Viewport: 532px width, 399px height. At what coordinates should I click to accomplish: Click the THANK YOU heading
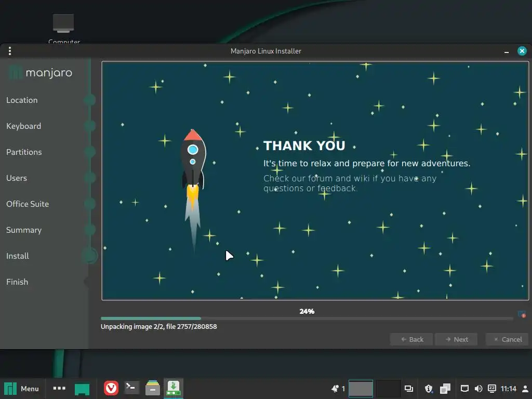coord(304,145)
